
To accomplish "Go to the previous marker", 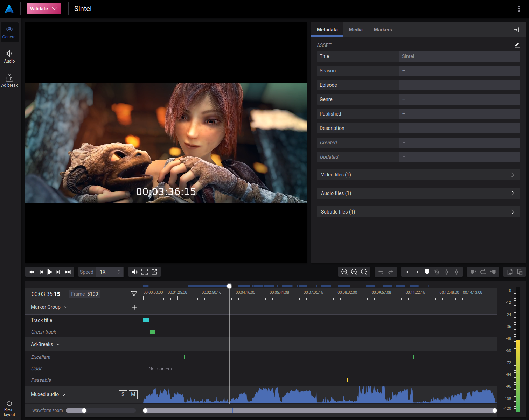I will 473,272.
